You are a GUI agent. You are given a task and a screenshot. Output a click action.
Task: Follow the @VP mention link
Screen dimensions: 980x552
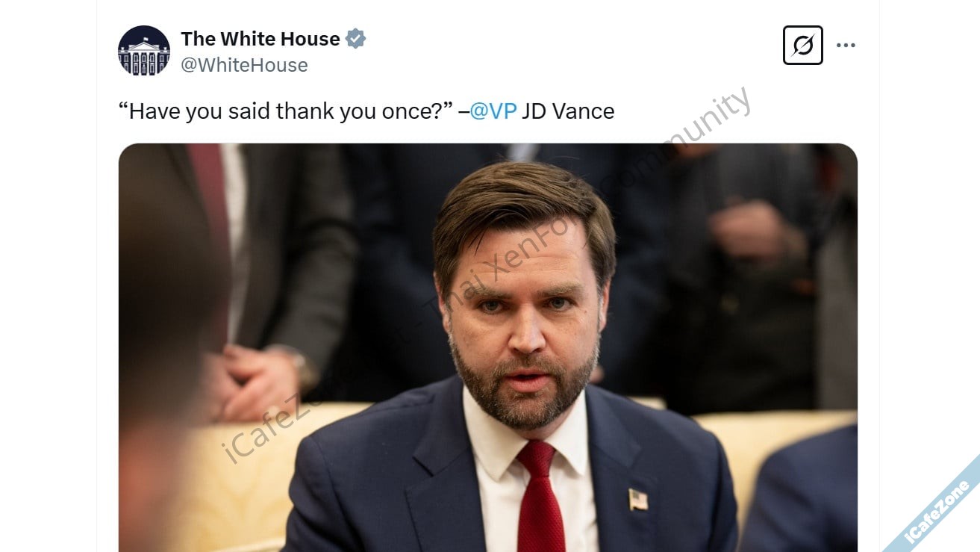tap(493, 111)
